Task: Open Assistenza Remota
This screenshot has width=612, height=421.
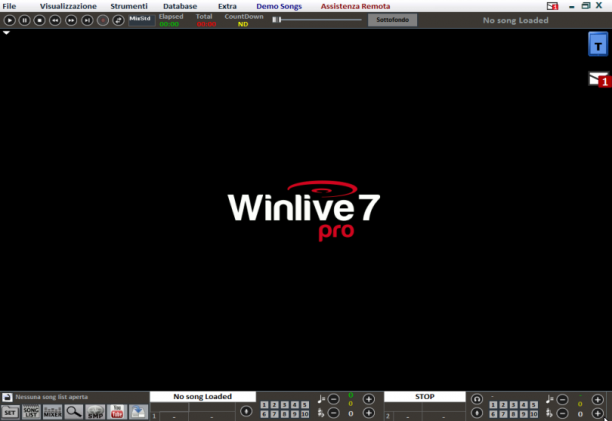Action: coord(355,6)
